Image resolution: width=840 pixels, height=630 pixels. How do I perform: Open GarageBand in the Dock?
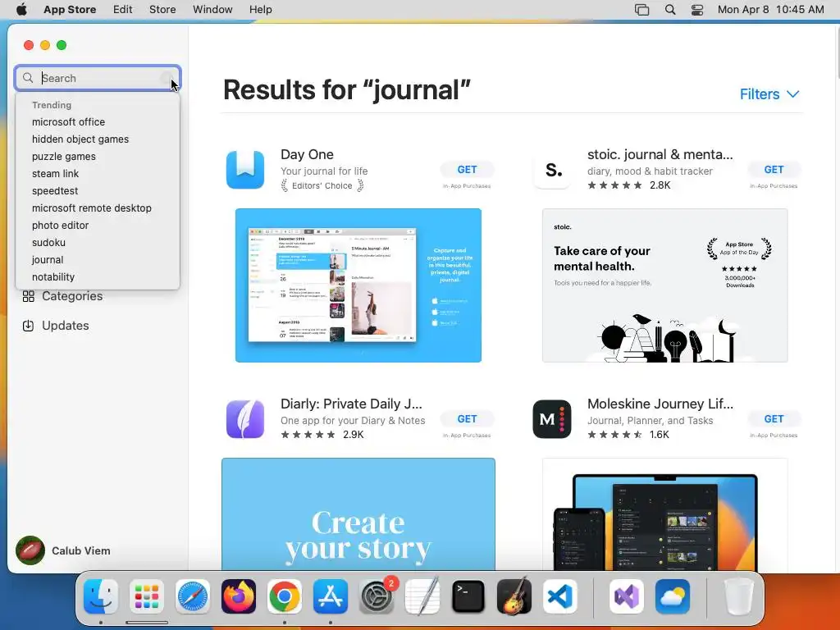(514, 596)
